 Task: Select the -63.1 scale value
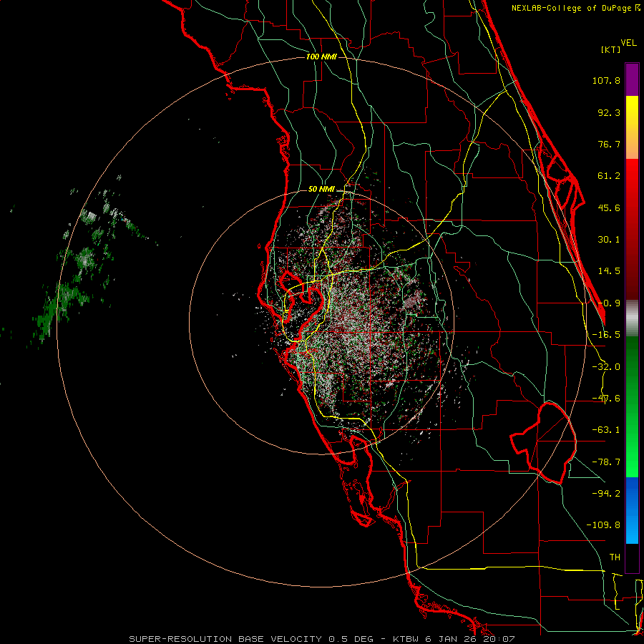[x=606, y=430]
